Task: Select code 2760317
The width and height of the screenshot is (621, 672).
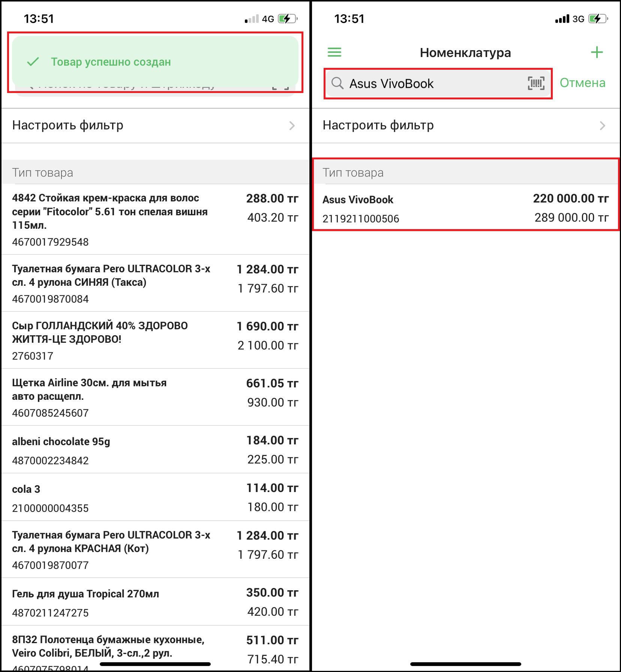Action: [x=33, y=356]
